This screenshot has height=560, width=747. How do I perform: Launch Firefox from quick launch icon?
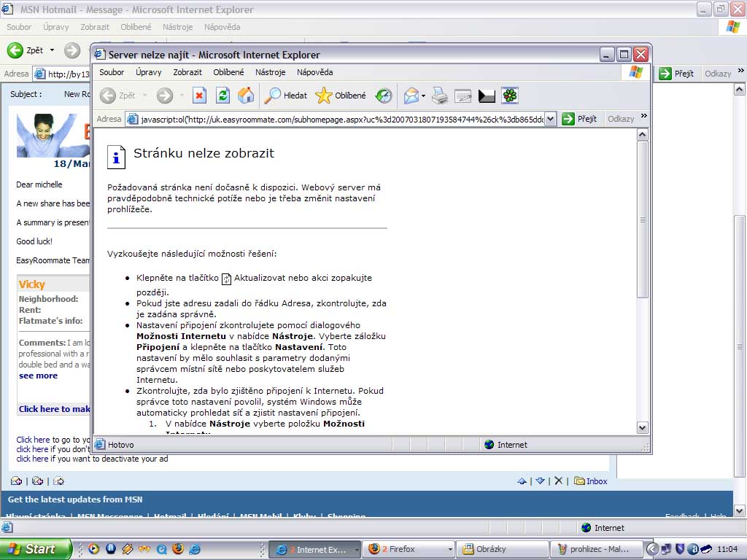tap(178, 549)
